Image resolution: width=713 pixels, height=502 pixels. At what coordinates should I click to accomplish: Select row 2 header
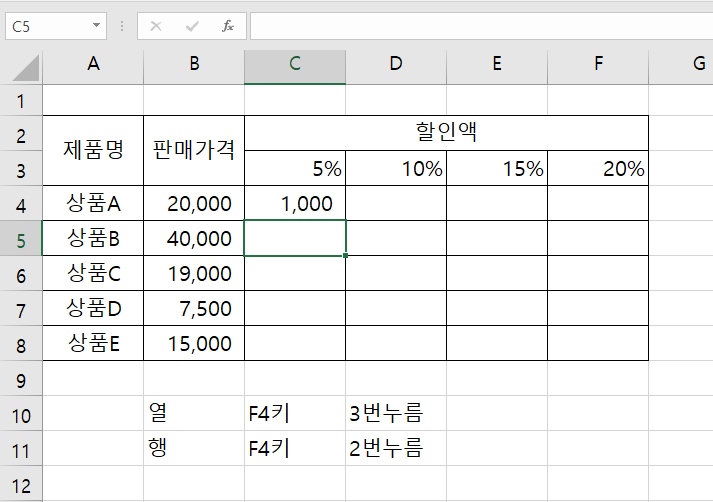point(21,135)
